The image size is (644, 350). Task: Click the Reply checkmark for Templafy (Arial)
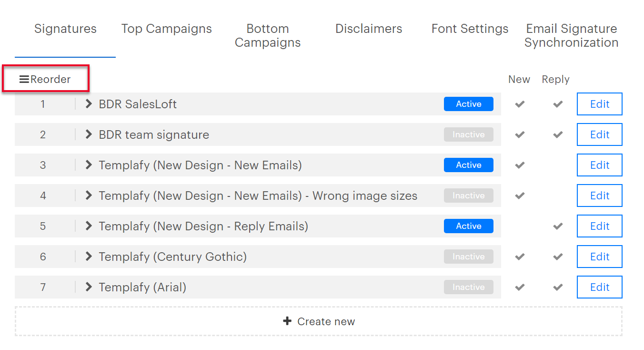point(556,287)
